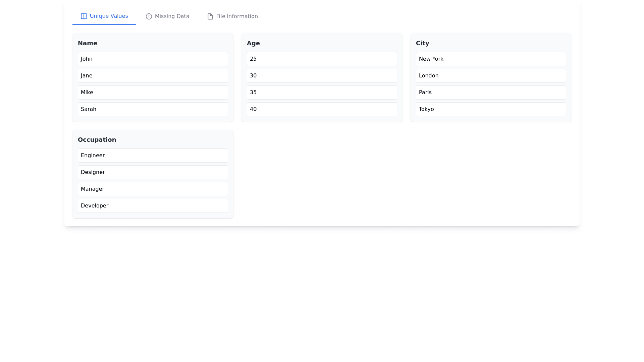Click the London city entry
Viewport: 644px width, 362px height.
pyautogui.click(x=491, y=76)
